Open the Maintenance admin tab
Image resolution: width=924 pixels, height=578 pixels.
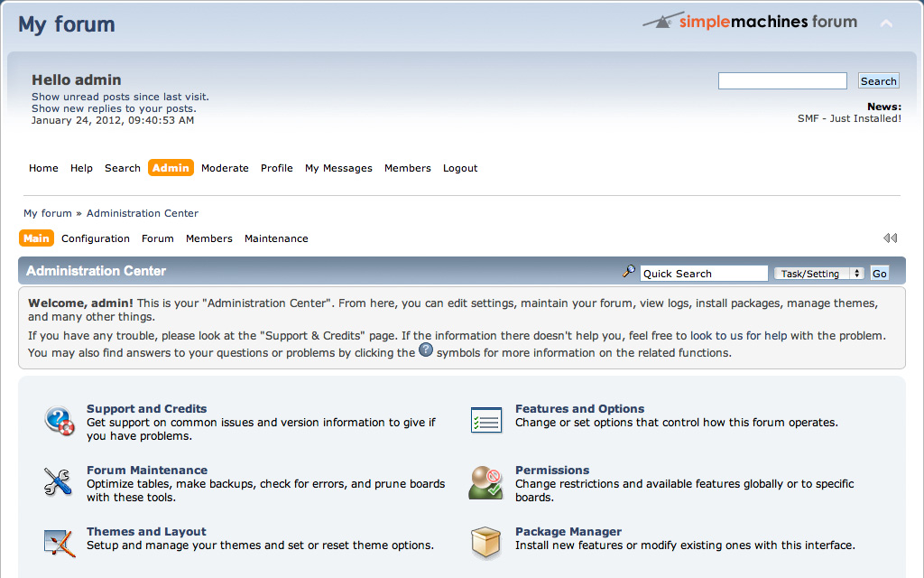coord(276,238)
